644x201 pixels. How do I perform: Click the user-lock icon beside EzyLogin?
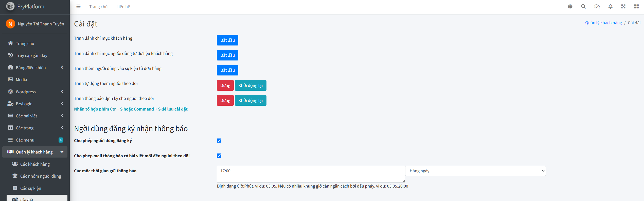(x=10, y=103)
